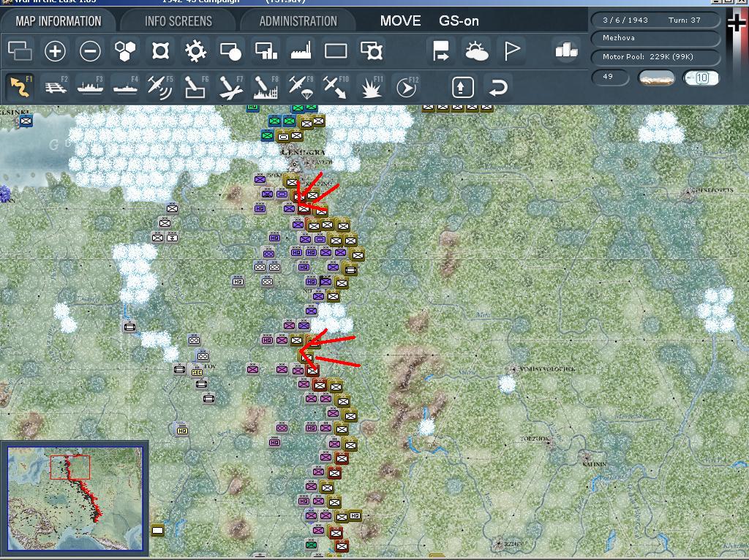Screen dimensions: 749x560
Task: Click the Mezhova location field
Action: [655, 38]
